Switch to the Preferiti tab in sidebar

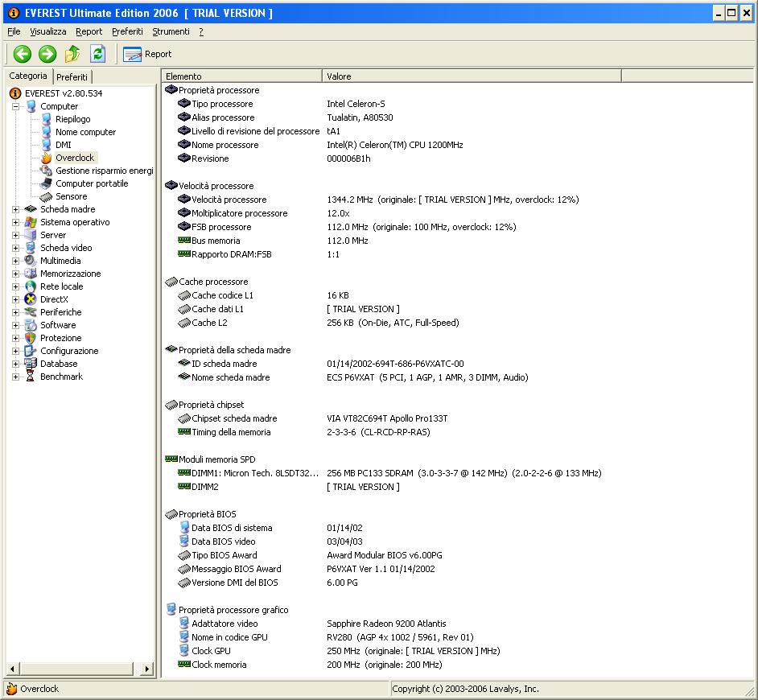pos(72,77)
